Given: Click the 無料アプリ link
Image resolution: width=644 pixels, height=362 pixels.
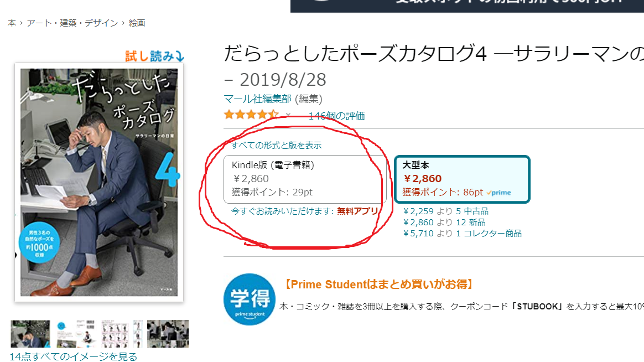Looking at the screenshot, I should pos(358,211).
